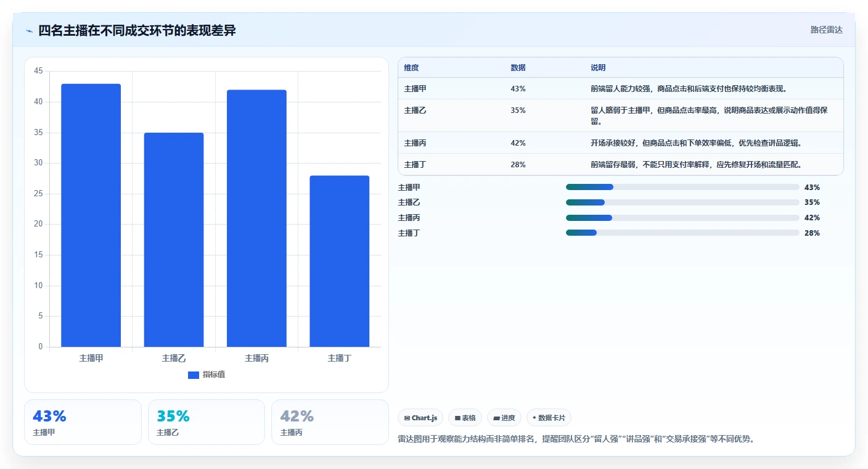868x469 pixels.
Task: Click the description starting 留人略弱于主播甲
Action: [x=709, y=116]
